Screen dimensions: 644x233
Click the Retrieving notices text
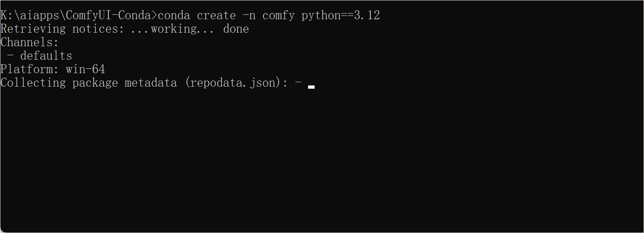(62, 29)
